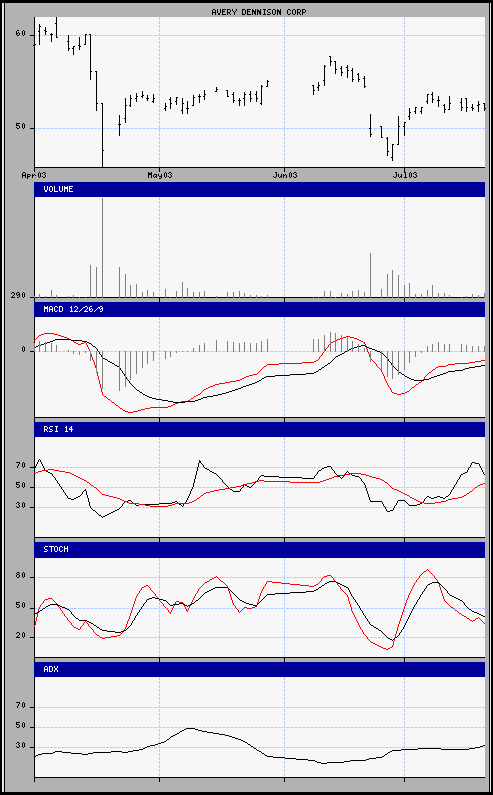The image size is (493, 795).
Task: Click the Jul03 date axis label
Action: 405,175
